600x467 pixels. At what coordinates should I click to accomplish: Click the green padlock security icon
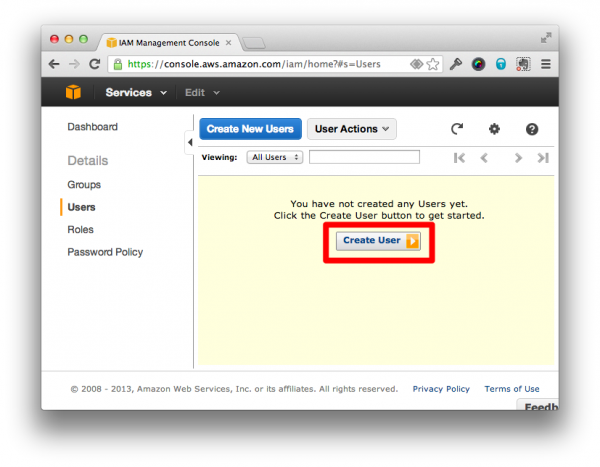pyautogui.click(x=118, y=64)
